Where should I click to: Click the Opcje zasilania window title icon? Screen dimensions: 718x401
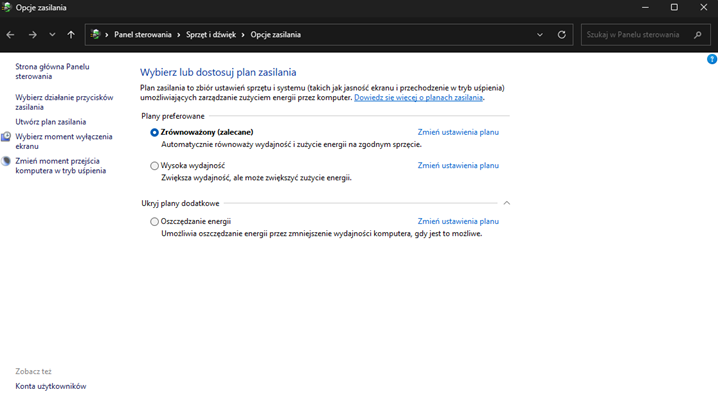pyautogui.click(x=6, y=7)
